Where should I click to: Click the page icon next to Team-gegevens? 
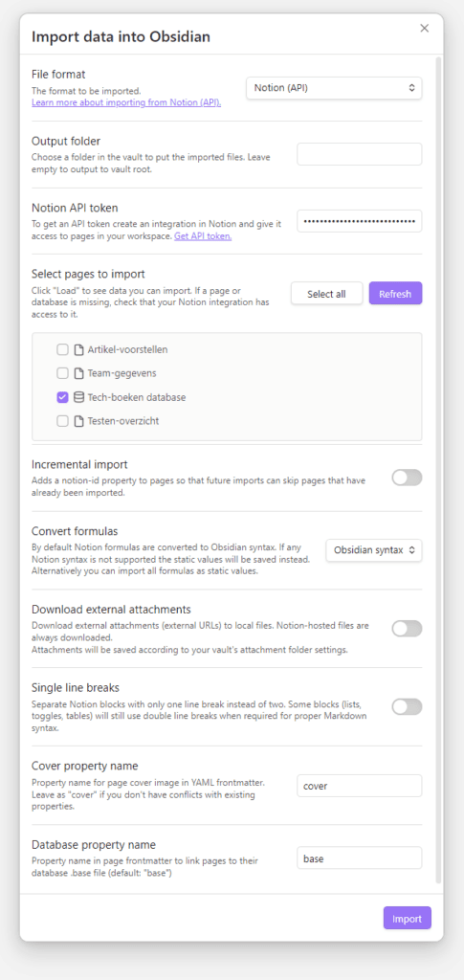pyautogui.click(x=78, y=373)
